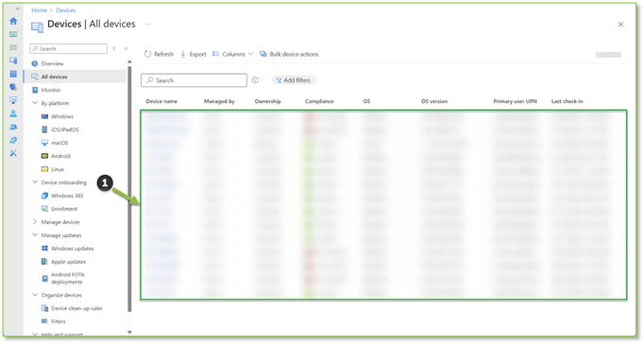The width and height of the screenshot is (644, 344).
Task: Close the Devices blade
Action: tap(620, 25)
